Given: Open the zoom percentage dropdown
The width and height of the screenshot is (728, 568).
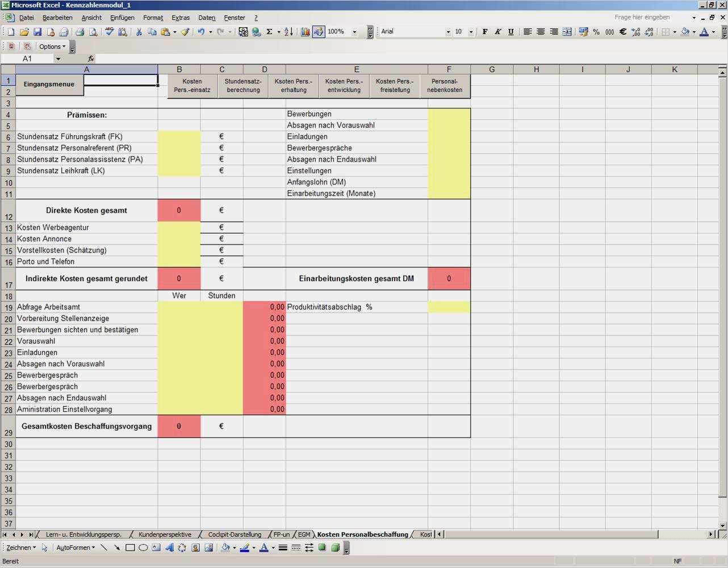Looking at the screenshot, I should (355, 32).
